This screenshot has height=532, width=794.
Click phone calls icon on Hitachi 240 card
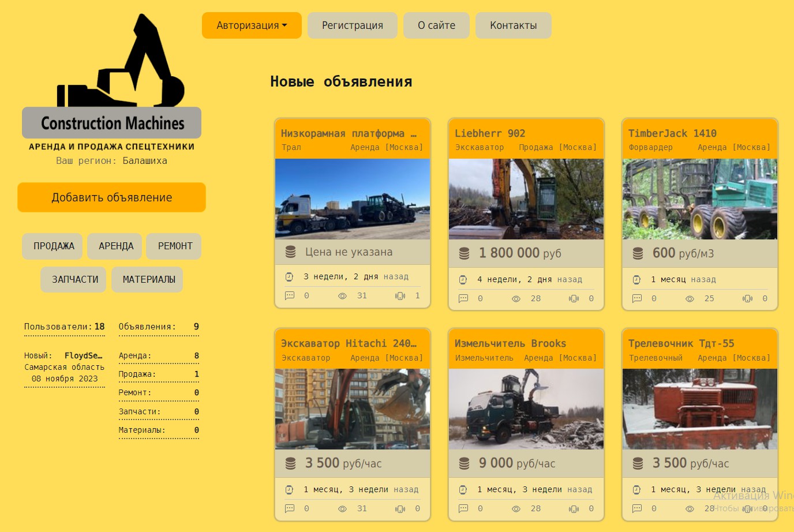point(400,509)
